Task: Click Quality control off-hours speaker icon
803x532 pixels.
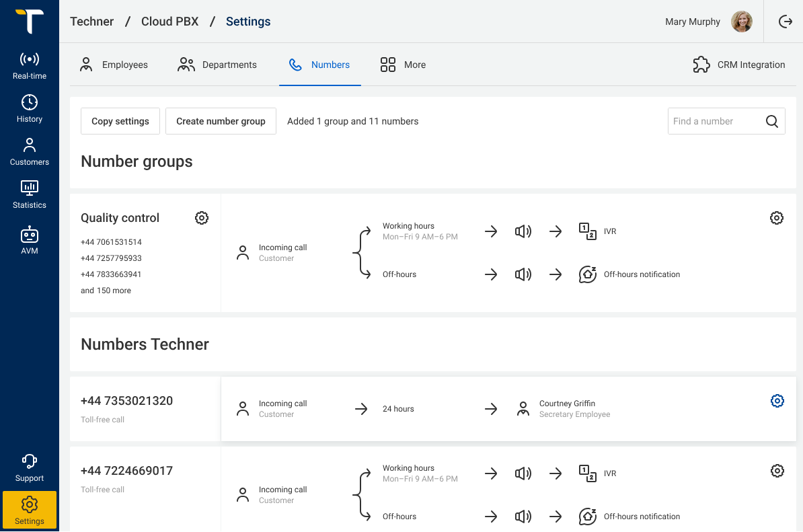Action: [523, 274]
